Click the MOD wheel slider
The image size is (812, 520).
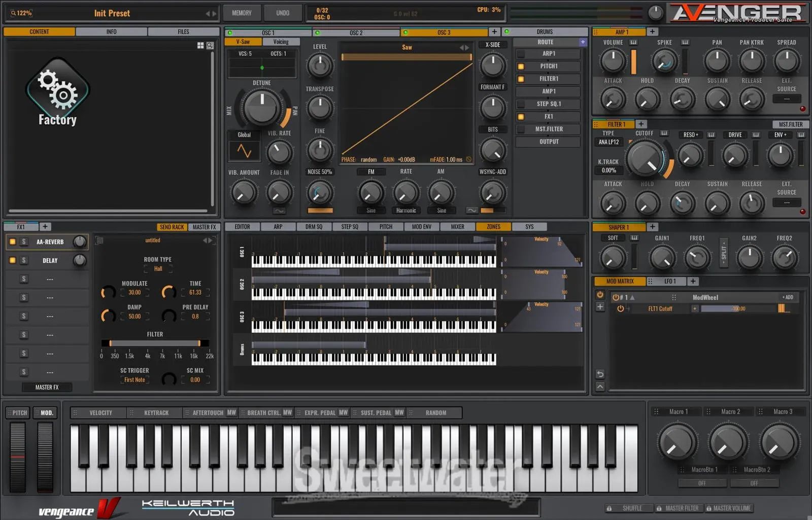[45, 457]
